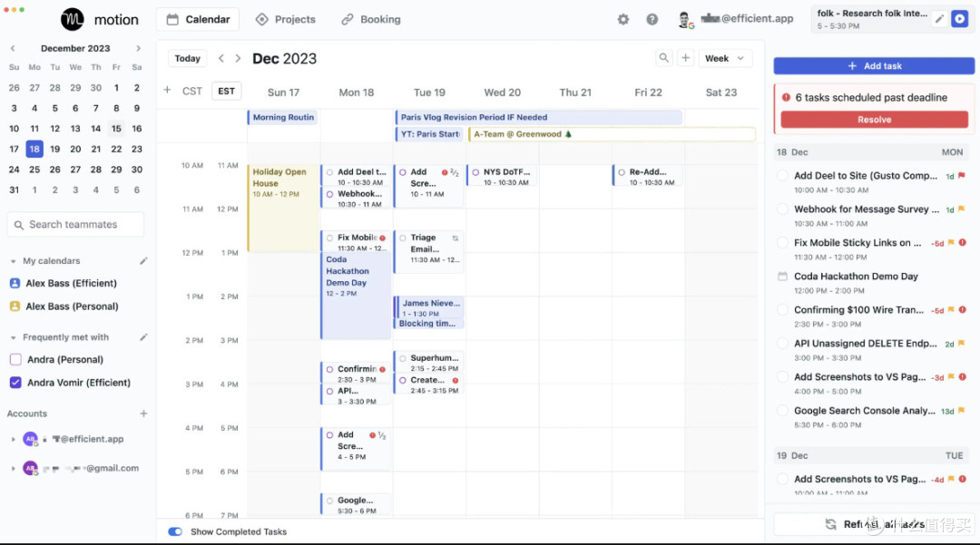This screenshot has width=980, height=545.
Task: Click the red Resolve button
Action: pos(874,120)
